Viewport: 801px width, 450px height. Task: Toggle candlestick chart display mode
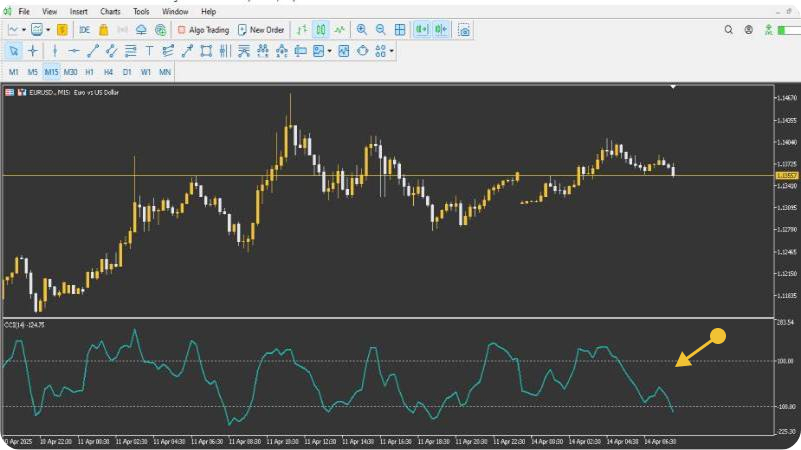[321, 30]
